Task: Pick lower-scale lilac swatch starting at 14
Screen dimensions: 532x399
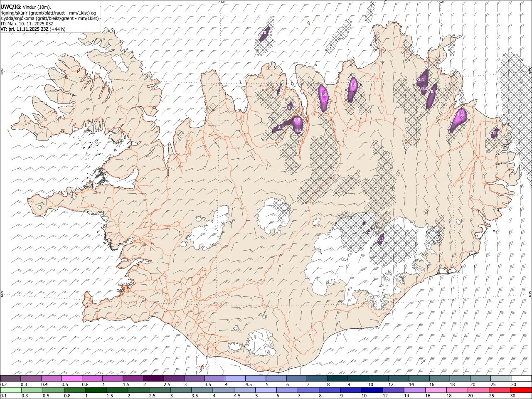Action: 415,390
